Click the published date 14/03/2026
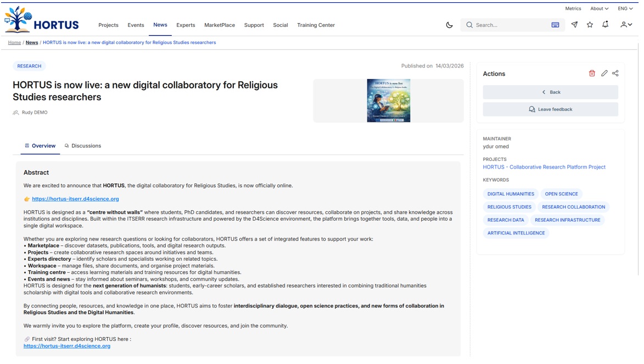 click(449, 66)
